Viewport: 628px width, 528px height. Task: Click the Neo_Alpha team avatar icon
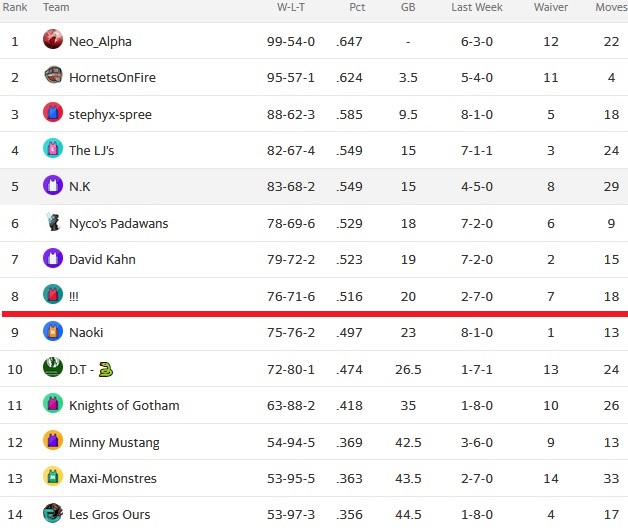tap(53, 39)
